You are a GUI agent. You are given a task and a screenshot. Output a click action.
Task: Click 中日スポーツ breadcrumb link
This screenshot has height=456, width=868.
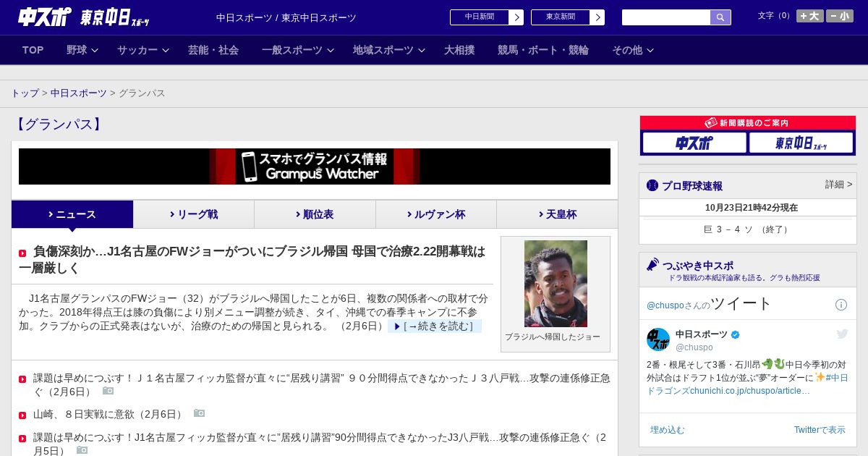pos(79,93)
